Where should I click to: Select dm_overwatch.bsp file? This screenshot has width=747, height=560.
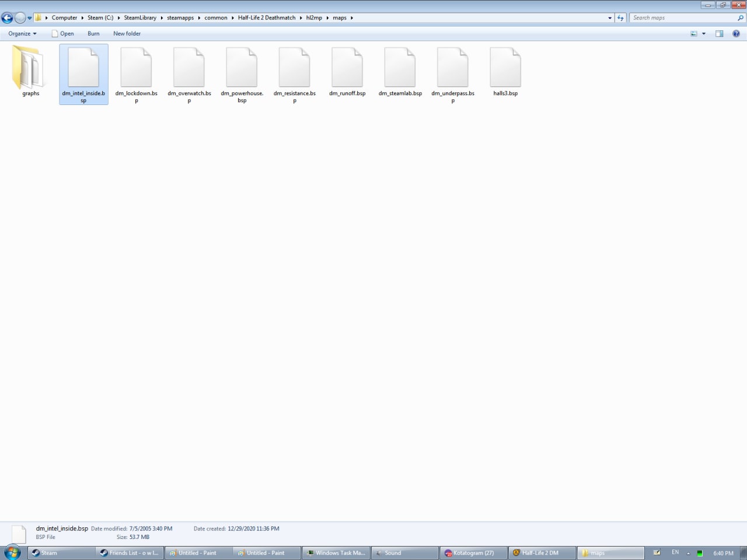[x=189, y=75]
